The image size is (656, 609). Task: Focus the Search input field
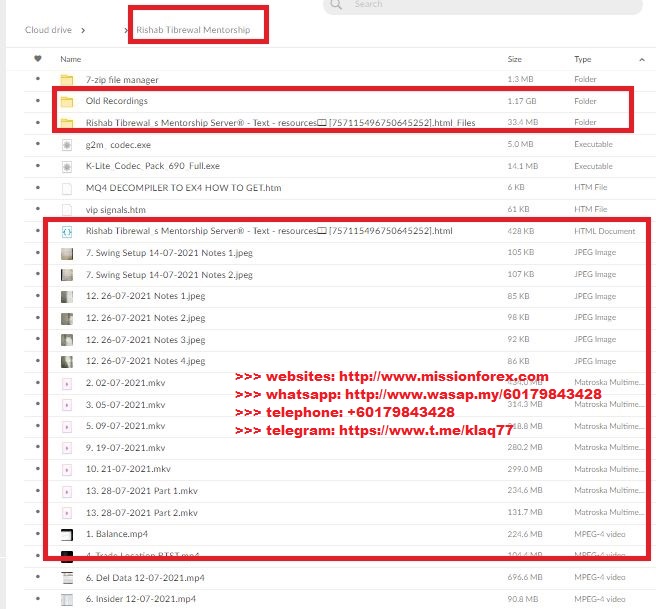tap(483, 5)
